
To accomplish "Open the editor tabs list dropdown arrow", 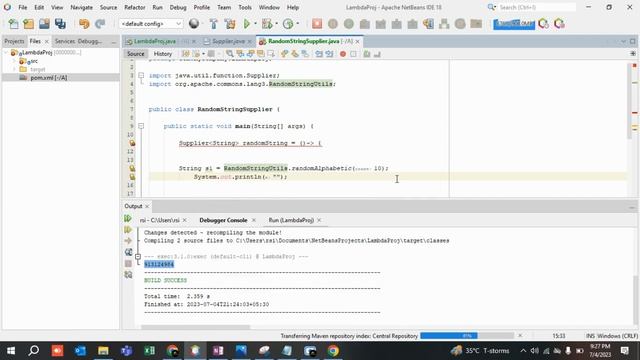I will [623, 41].
